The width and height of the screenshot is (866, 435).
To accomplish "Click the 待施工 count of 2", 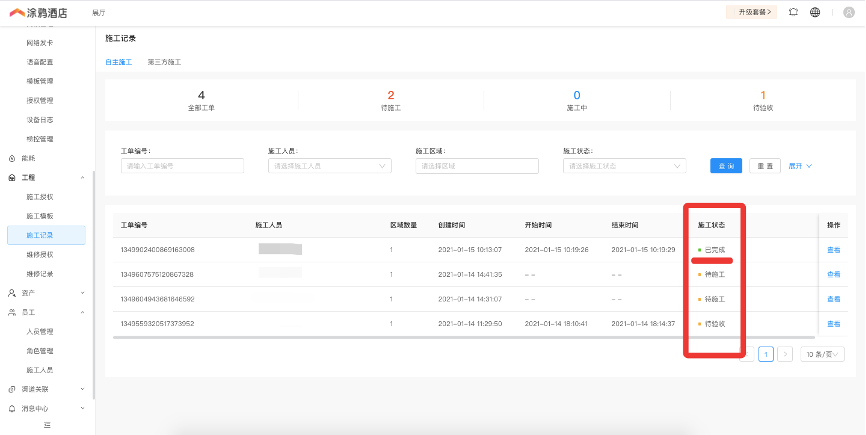I will click(x=390, y=96).
